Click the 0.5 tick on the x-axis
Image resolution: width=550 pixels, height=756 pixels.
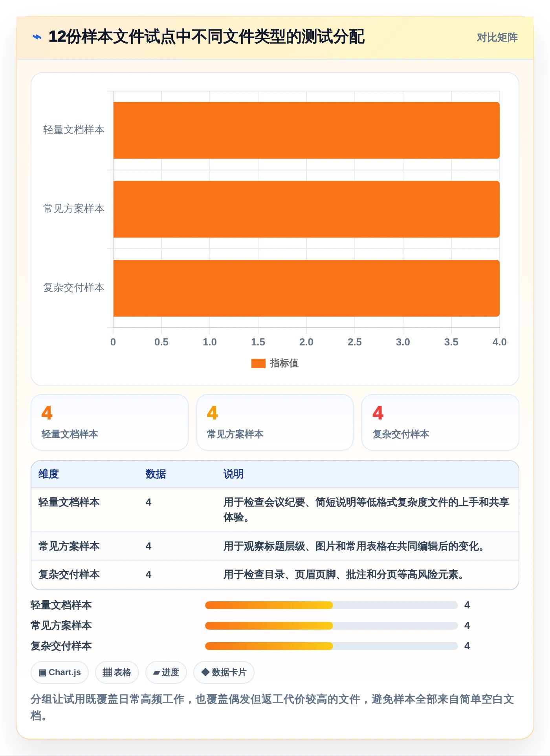[x=161, y=342]
